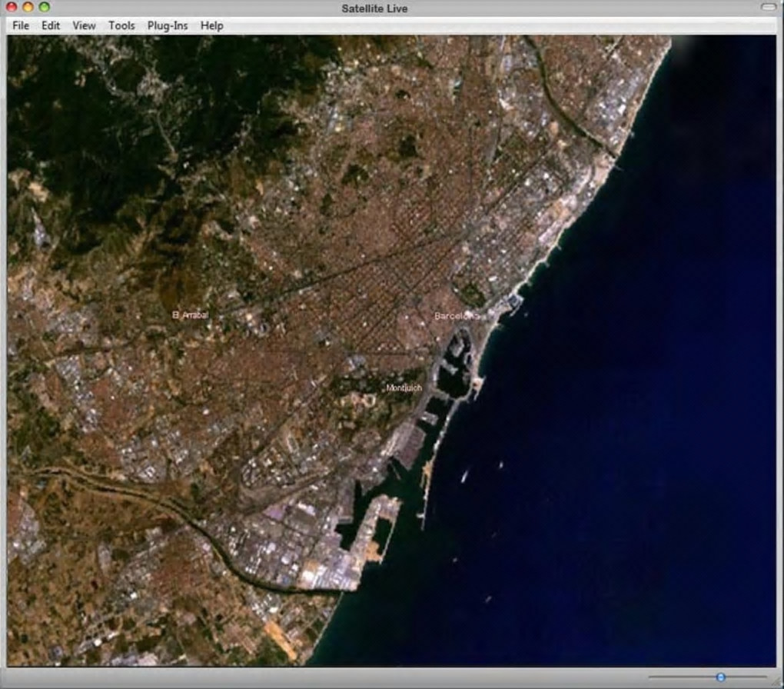Click the window resize grip corner

point(777,682)
